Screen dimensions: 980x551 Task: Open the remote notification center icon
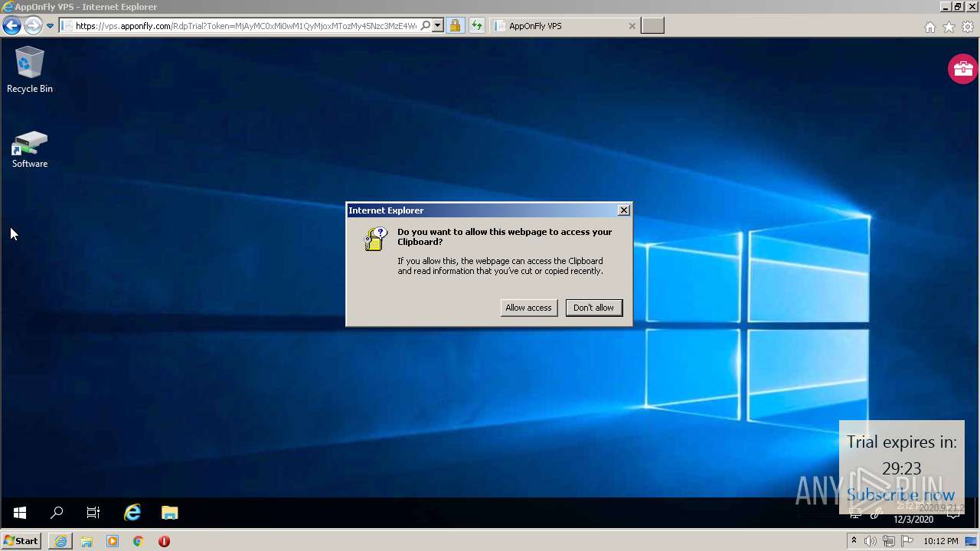[x=953, y=514]
